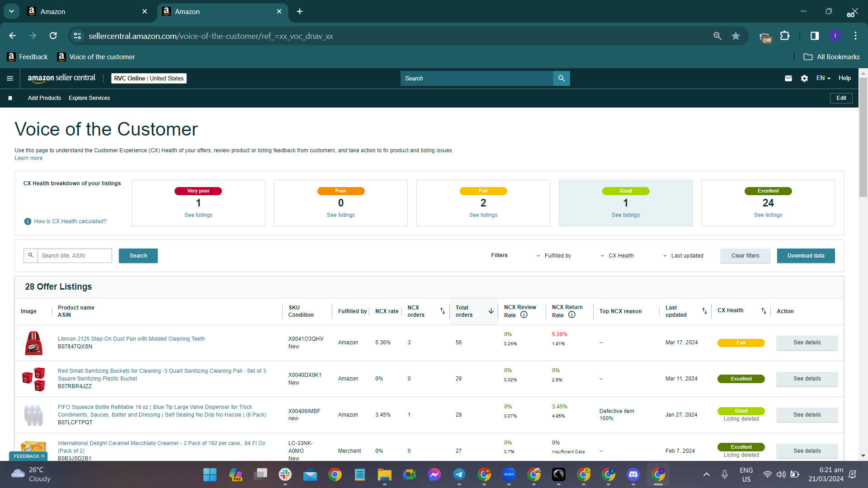This screenshot has height=488, width=868.
Task: Click the Learn more link
Action: pos(28,158)
